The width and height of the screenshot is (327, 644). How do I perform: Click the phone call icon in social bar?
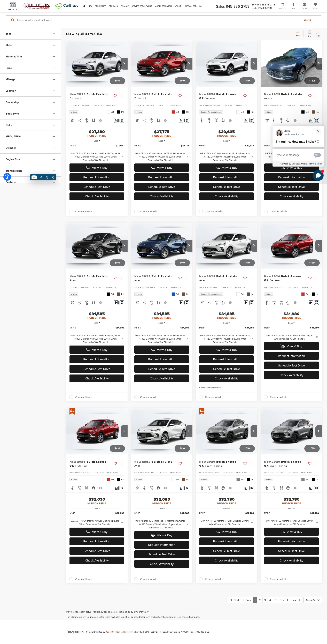click(x=53, y=177)
